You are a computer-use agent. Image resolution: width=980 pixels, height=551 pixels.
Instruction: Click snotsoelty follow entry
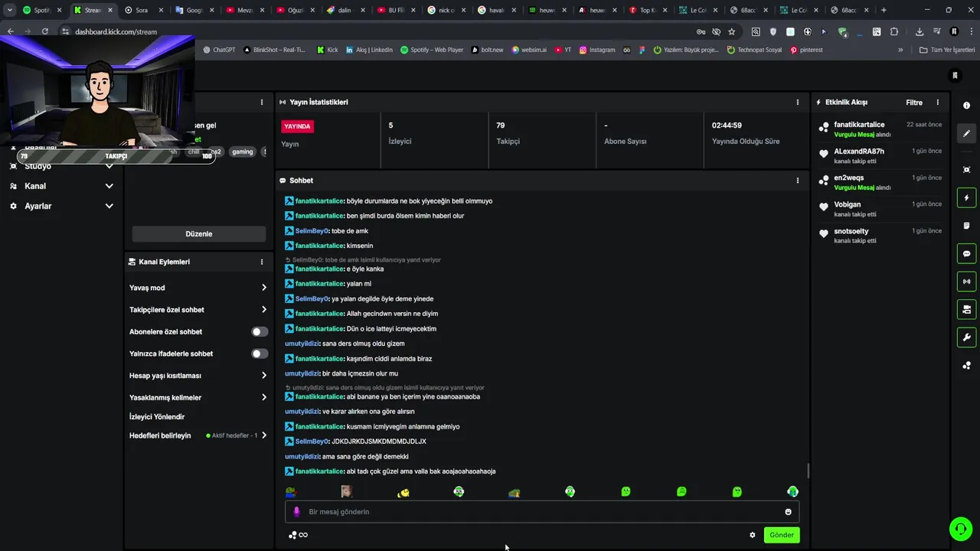(x=880, y=236)
